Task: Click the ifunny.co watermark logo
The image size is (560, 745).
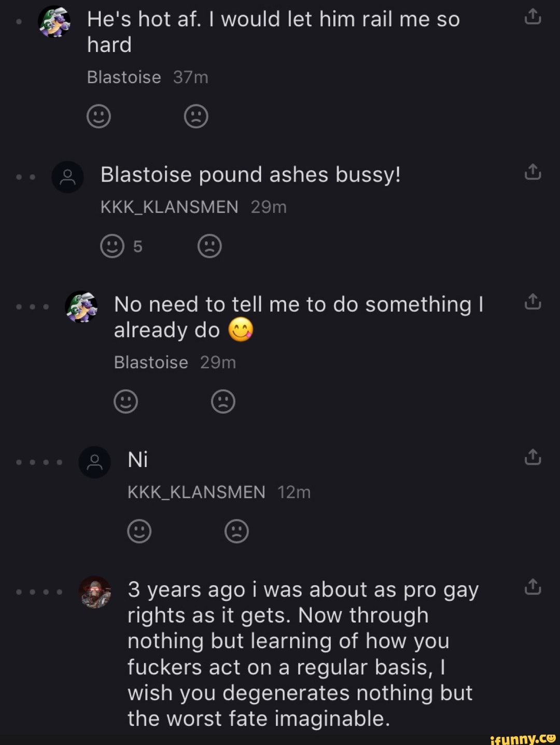Action: (x=522, y=737)
